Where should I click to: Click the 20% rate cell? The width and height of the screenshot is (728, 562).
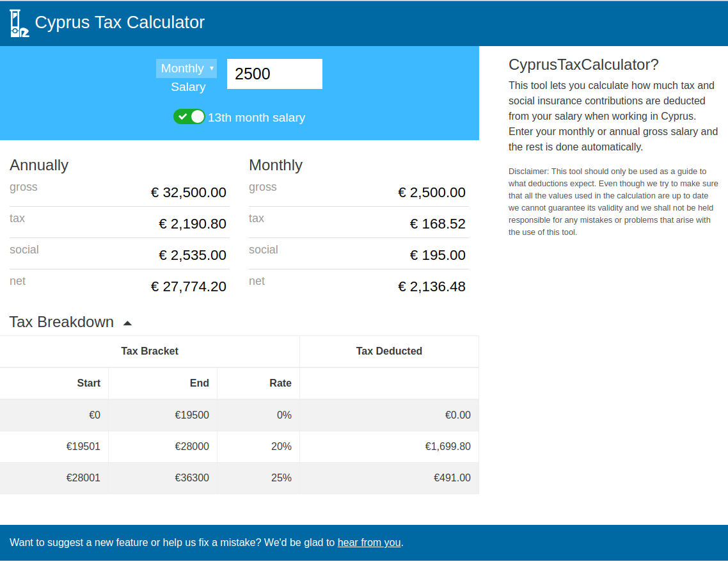tap(258, 446)
